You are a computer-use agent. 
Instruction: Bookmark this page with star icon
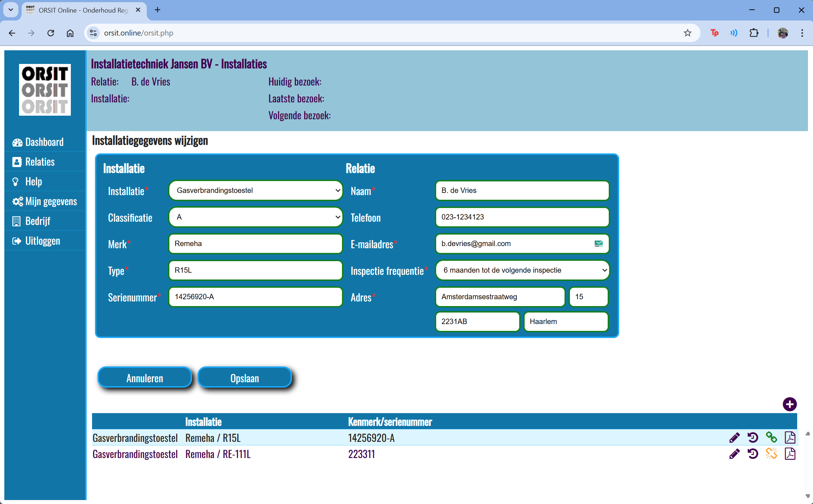688,33
